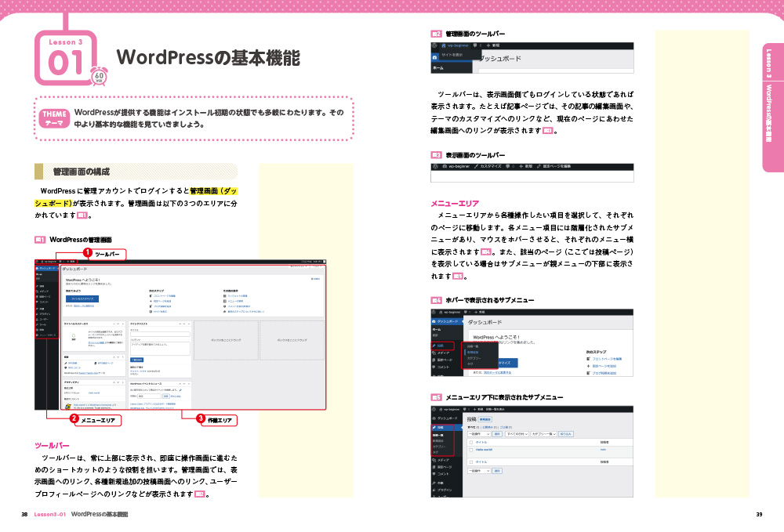Click 固定ページ icon in figure 4 sidebar
The height and width of the screenshot is (532, 784).
(434, 360)
